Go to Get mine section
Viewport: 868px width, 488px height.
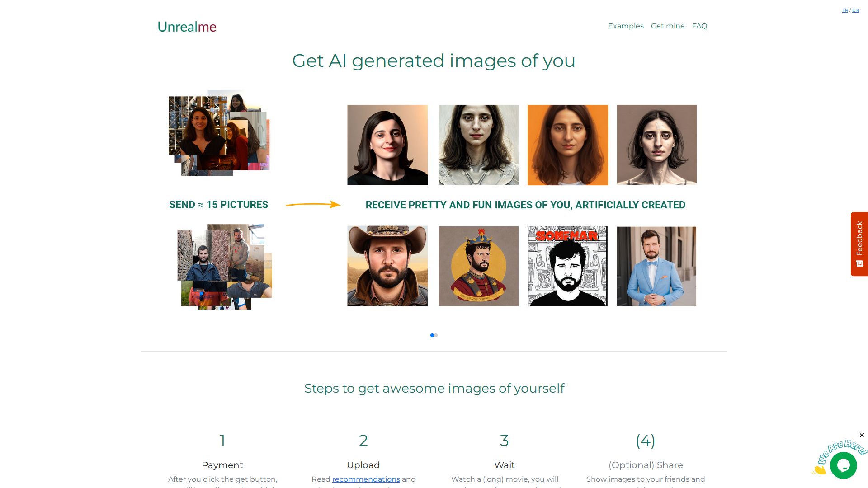[668, 26]
